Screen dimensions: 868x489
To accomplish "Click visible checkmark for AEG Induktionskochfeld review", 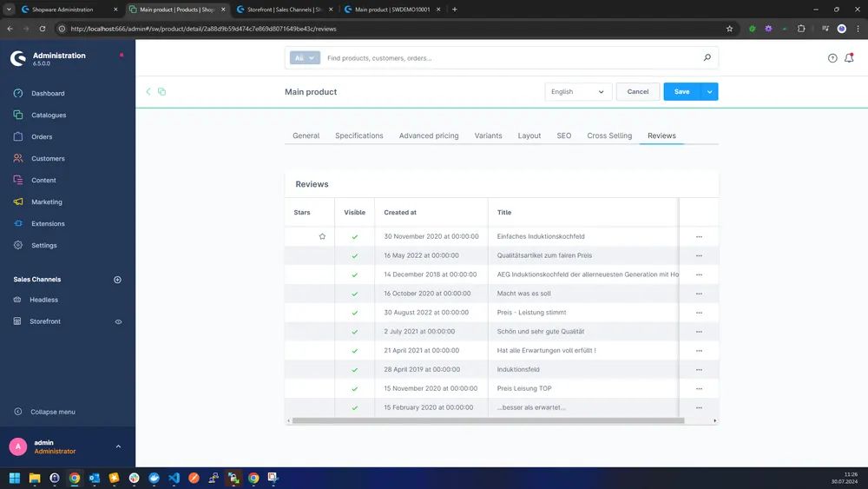I will (x=355, y=274).
